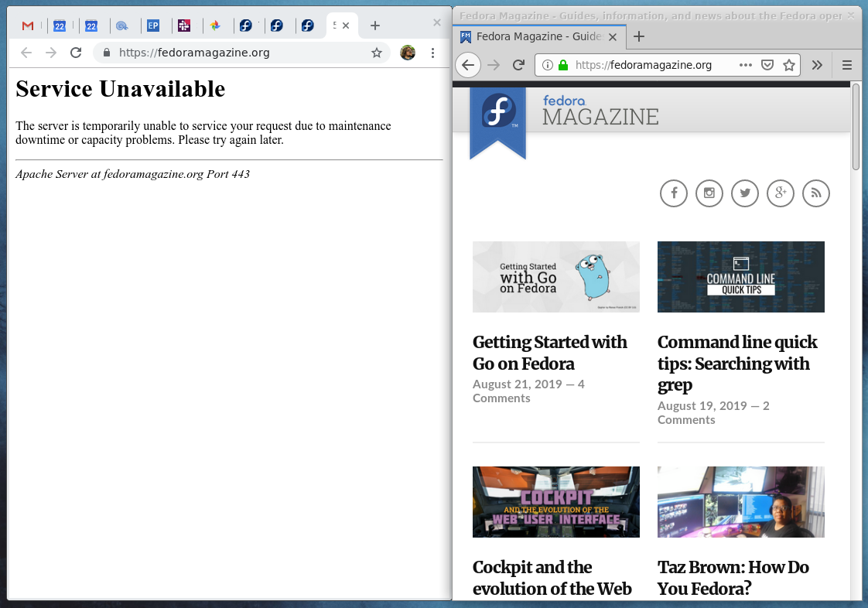Bookmark this page with Chrome star icon
The image size is (868, 608).
coord(377,53)
